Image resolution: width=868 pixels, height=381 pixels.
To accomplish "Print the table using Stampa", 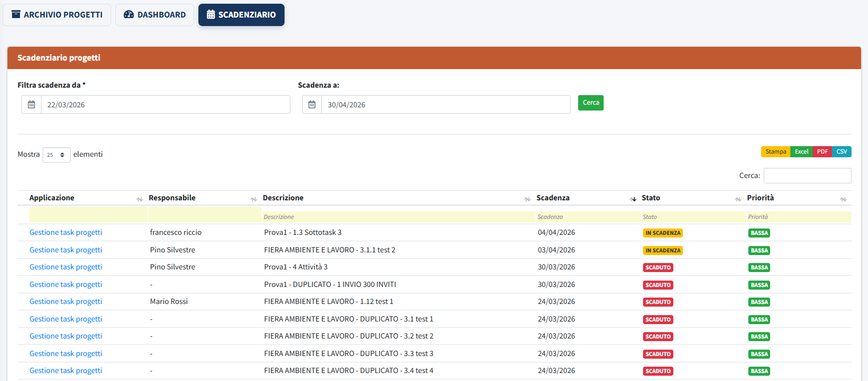I will [x=775, y=152].
